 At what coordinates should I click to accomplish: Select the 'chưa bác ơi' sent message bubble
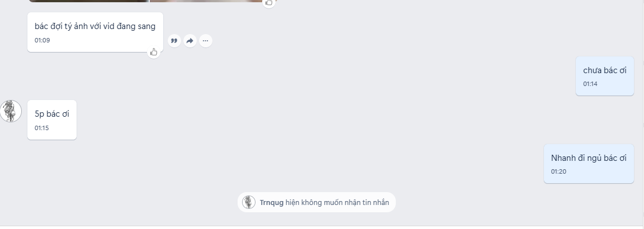[x=604, y=76]
